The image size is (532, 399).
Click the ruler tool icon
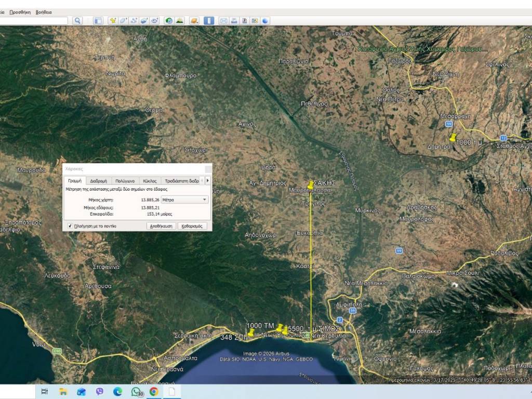click(209, 21)
